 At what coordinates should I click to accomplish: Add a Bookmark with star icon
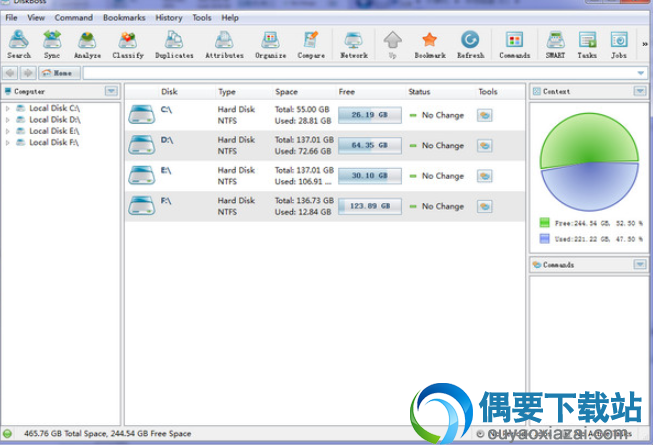pos(430,44)
